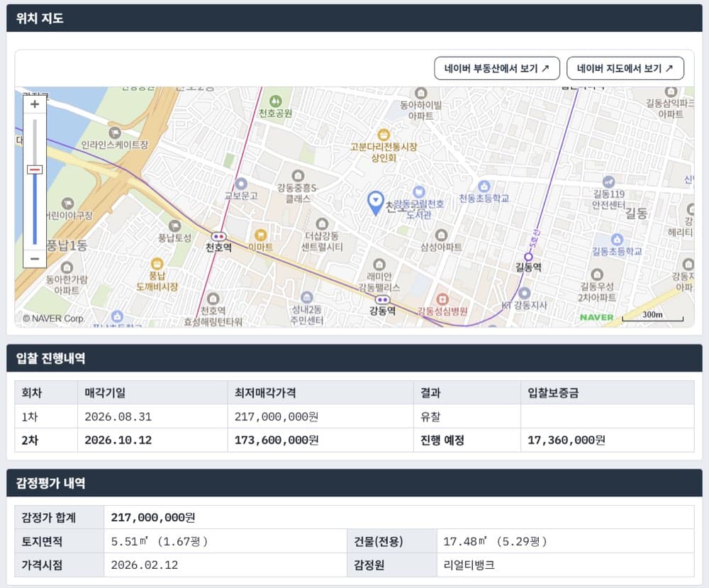This screenshot has height=588, width=709.
Task: Click 더샵강동 센트럴시티 building icon
Action: pyautogui.click(x=322, y=223)
